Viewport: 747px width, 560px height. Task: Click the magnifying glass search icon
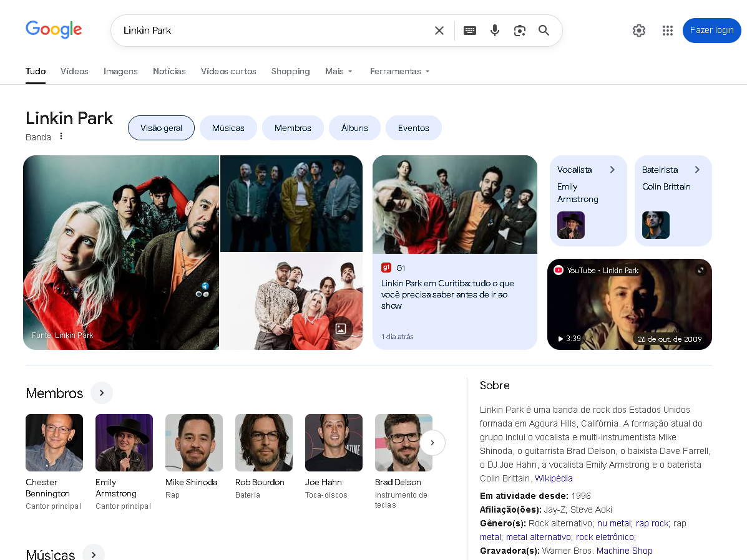(x=544, y=31)
